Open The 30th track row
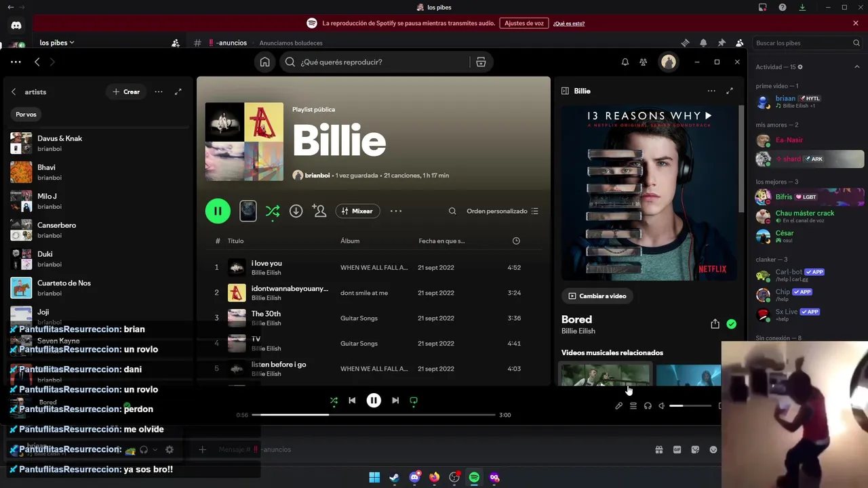Image resolution: width=868 pixels, height=488 pixels. click(x=374, y=318)
